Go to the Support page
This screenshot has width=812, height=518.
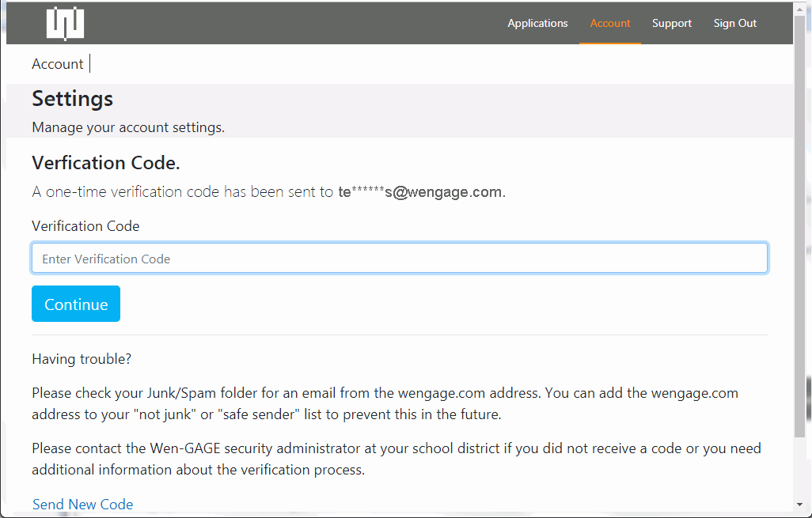(672, 23)
